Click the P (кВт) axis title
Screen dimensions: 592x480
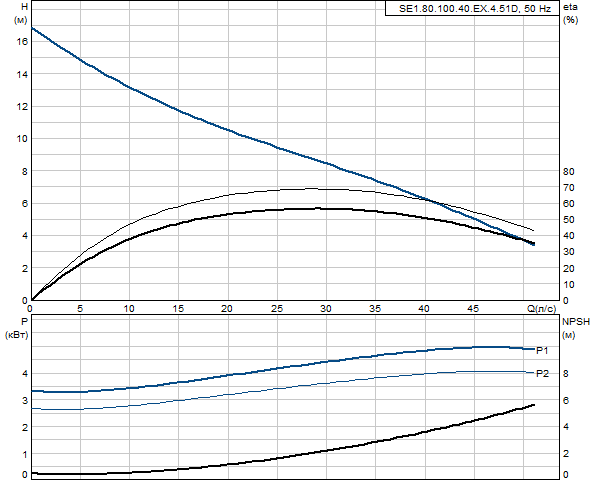(x=17, y=328)
